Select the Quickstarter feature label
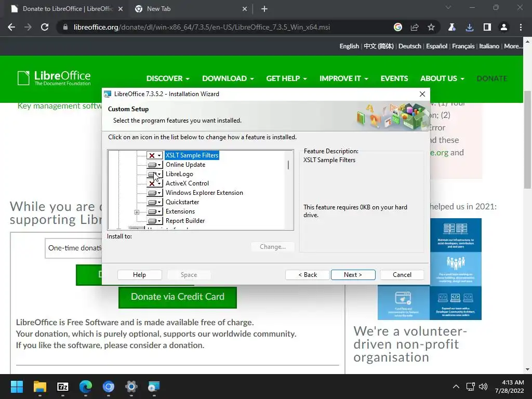This screenshot has width=532, height=399. [182, 202]
